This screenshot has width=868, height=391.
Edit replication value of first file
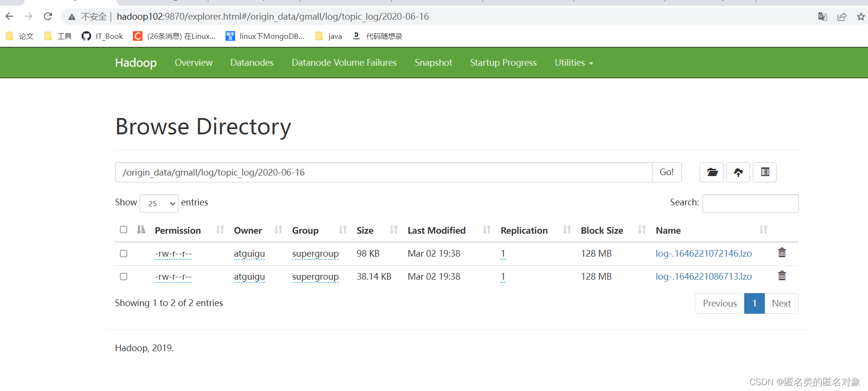(x=502, y=254)
